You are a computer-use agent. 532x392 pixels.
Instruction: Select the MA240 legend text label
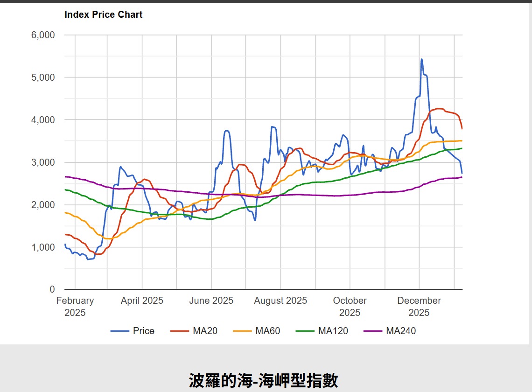coord(400,331)
